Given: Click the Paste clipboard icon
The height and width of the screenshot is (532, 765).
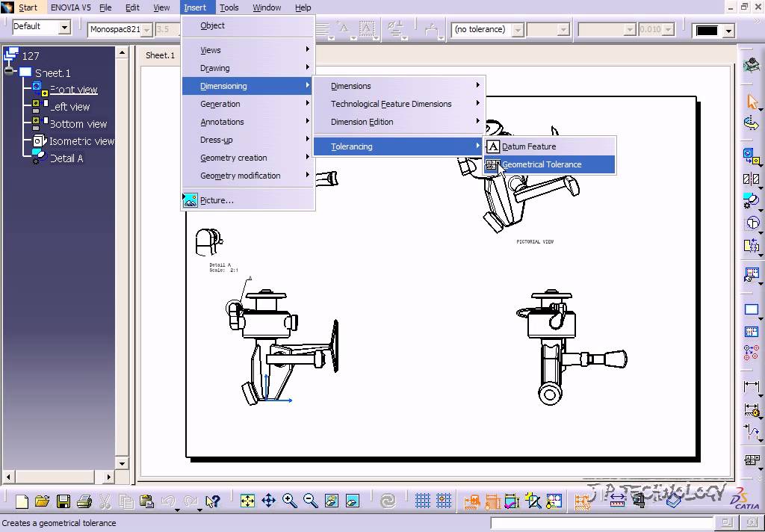Looking at the screenshot, I should pos(147,501).
